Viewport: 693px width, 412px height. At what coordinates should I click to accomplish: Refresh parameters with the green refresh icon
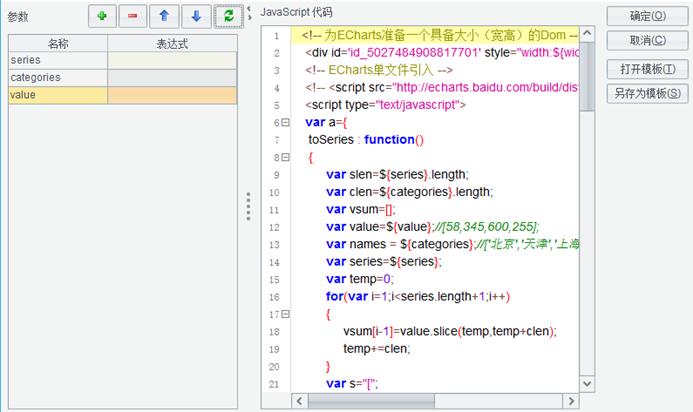[x=228, y=16]
